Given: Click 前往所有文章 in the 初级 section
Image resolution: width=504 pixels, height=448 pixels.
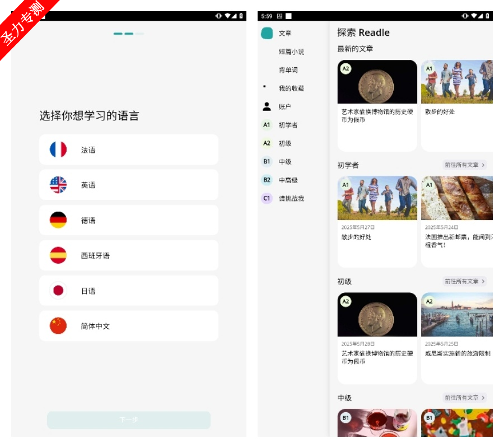Looking at the screenshot, I should (x=464, y=281).
